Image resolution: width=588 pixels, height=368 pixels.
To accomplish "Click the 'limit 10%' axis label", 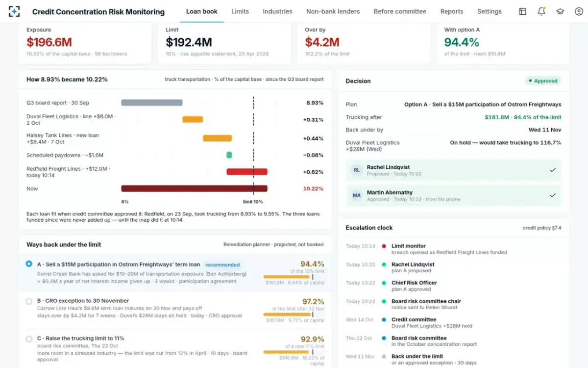I will (253, 202).
